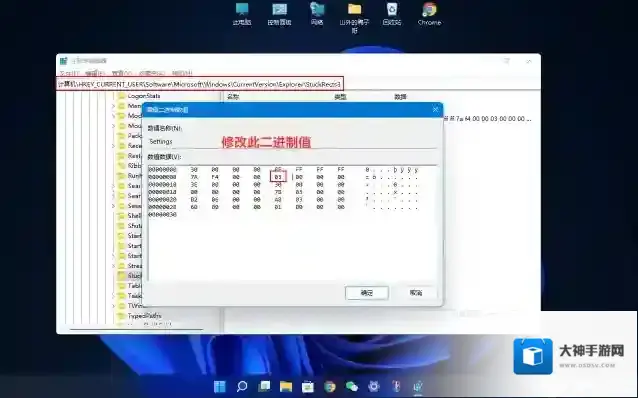Click the 数据 (Data) column header
Viewport: 638px width, 398px height.
(x=400, y=97)
